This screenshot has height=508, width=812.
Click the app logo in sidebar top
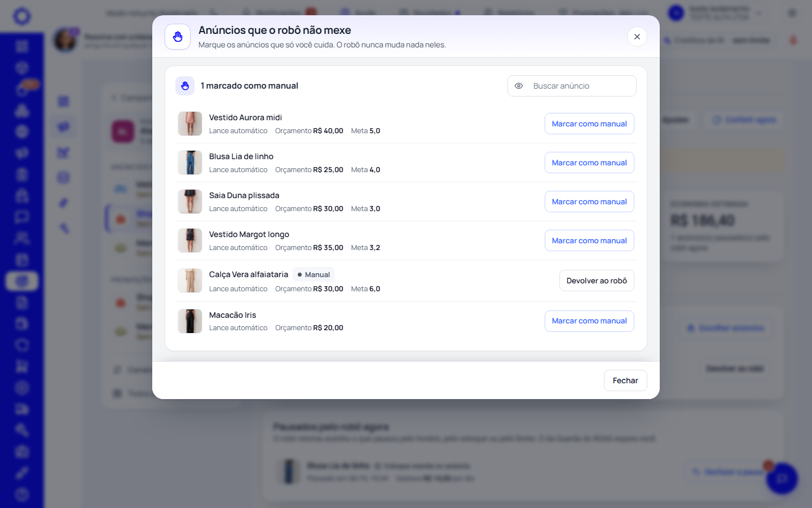point(22,16)
